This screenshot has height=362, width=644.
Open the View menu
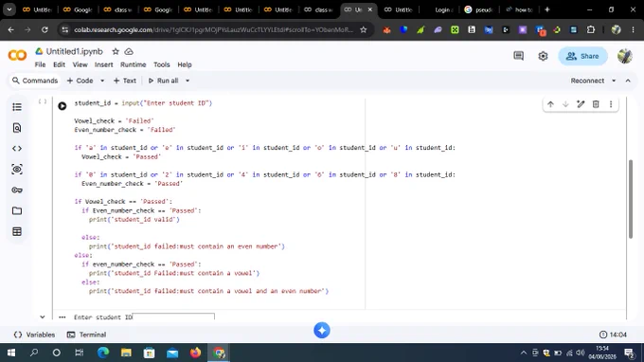point(80,64)
